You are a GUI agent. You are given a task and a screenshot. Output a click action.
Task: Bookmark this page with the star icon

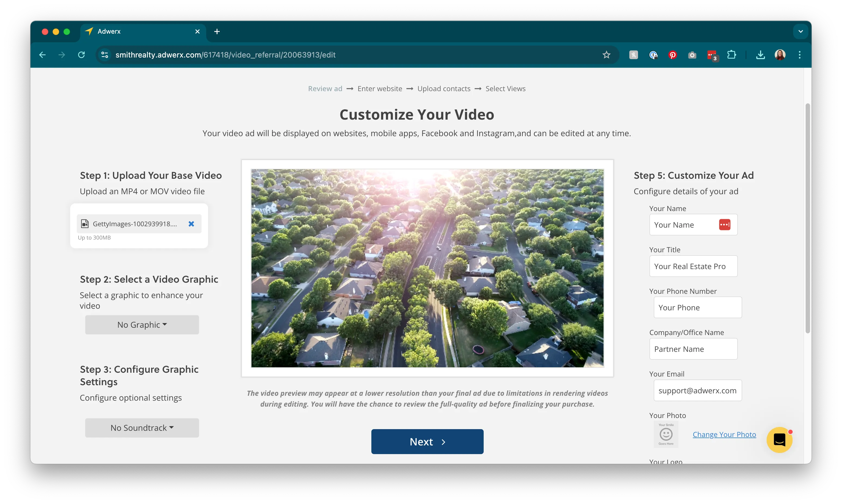606,55
